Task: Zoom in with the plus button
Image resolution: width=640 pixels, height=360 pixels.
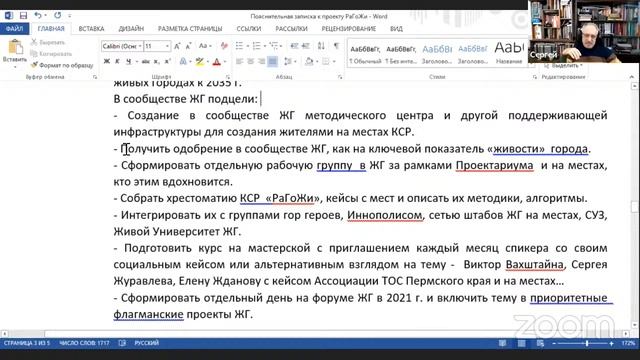Action: click(611, 344)
